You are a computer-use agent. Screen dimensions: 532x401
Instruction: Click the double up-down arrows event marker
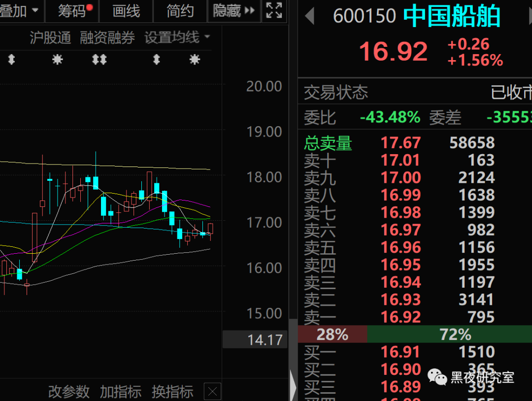[100, 60]
